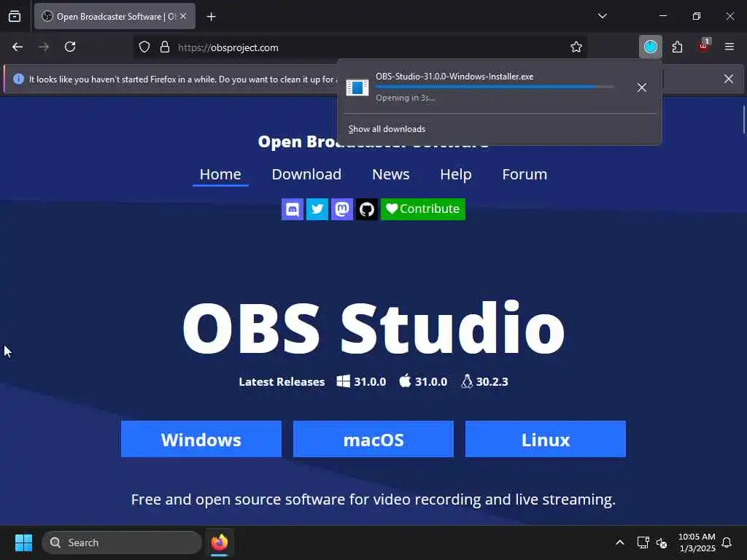Open the Windows Start menu
This screenshot has width=747, height=560.
pyautogui.click(x=23, y=542)
